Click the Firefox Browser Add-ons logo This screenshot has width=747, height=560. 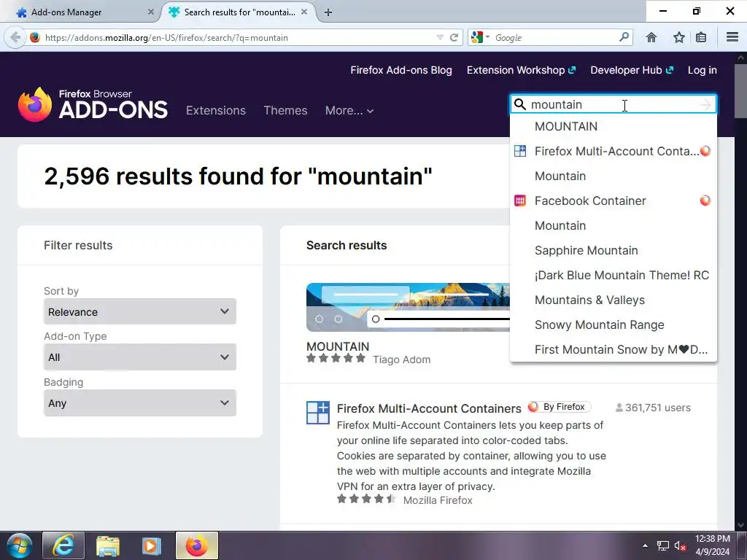pyautogui.click(x=93, y=104)
